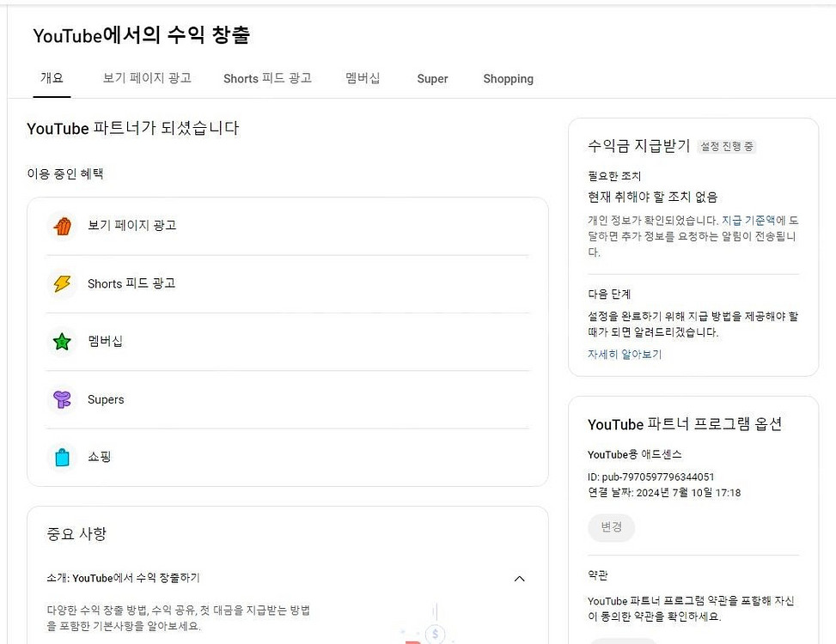Open the 보기 페이지 광고 benefit row

[x=287, y=226]
